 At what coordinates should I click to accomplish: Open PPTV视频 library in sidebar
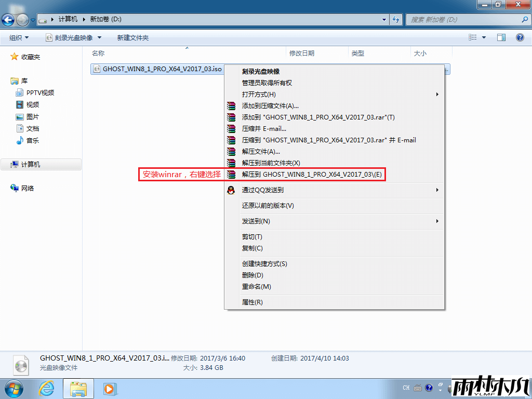(x=41, y=93)
